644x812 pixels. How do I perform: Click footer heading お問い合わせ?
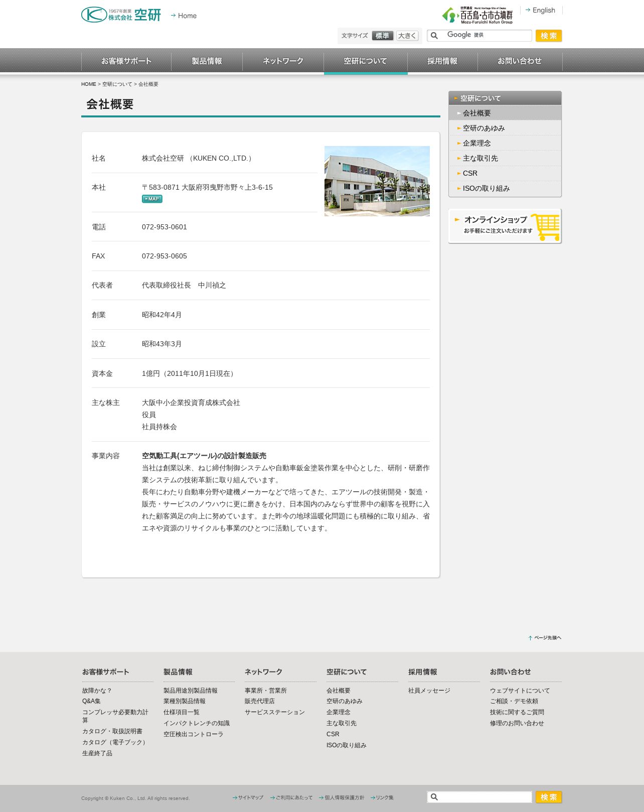coord(511,672)
